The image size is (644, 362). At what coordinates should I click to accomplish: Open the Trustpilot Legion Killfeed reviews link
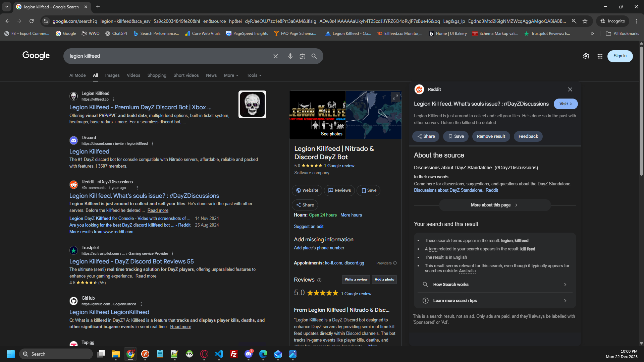131,261
